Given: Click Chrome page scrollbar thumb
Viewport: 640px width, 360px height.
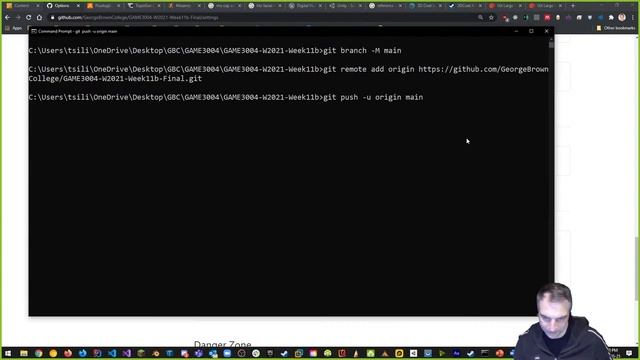Looking at the screenshot, I should [x=637, y=269].
